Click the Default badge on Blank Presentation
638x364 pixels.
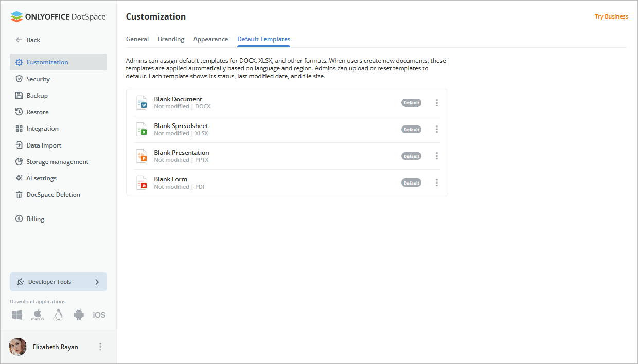pyautogui.click(x=411, y=156)
